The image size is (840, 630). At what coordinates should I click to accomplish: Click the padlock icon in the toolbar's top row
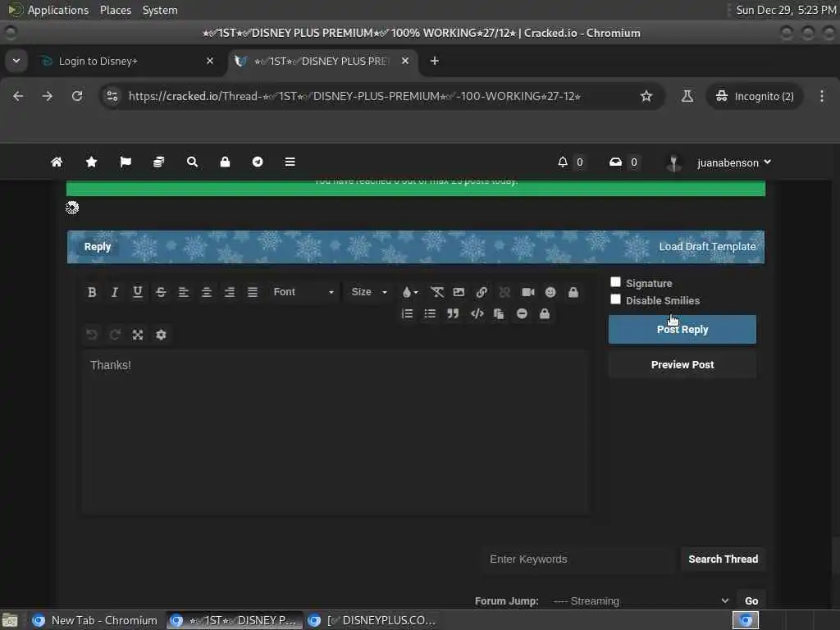click(x=573, y=292)
